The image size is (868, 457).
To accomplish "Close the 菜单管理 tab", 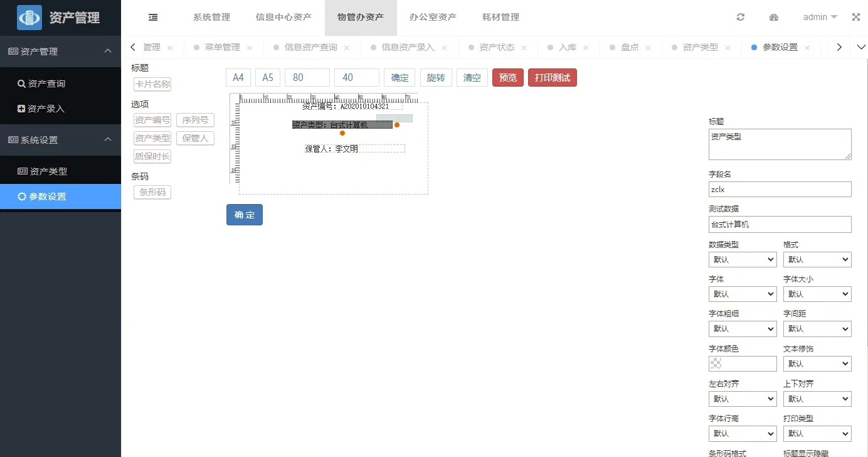I will [x=250, y=48].
